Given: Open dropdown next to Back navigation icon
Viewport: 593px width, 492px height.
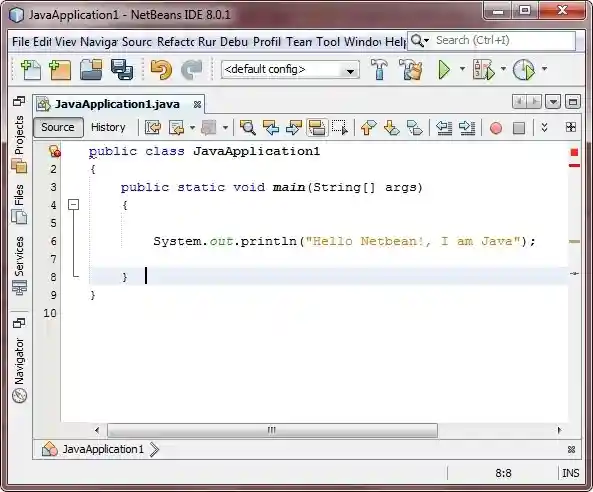Looking at the screenshot, I should click(192, 128).
